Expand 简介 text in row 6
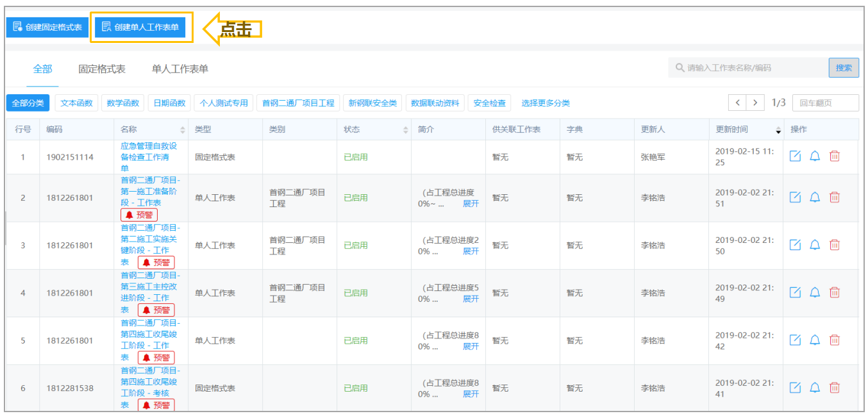Viewport: 868px width, 416px height. tap(471, 394)
